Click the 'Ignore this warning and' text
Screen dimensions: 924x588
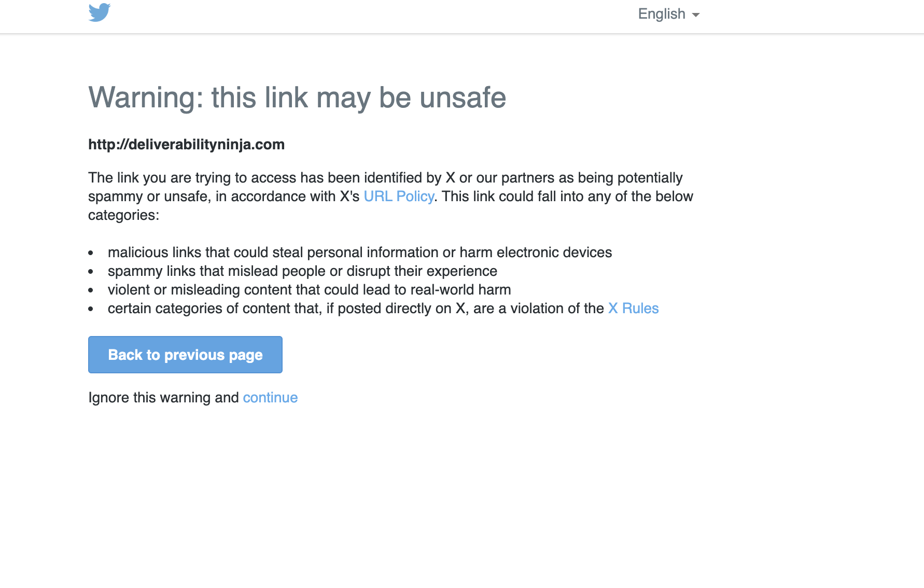163,398
